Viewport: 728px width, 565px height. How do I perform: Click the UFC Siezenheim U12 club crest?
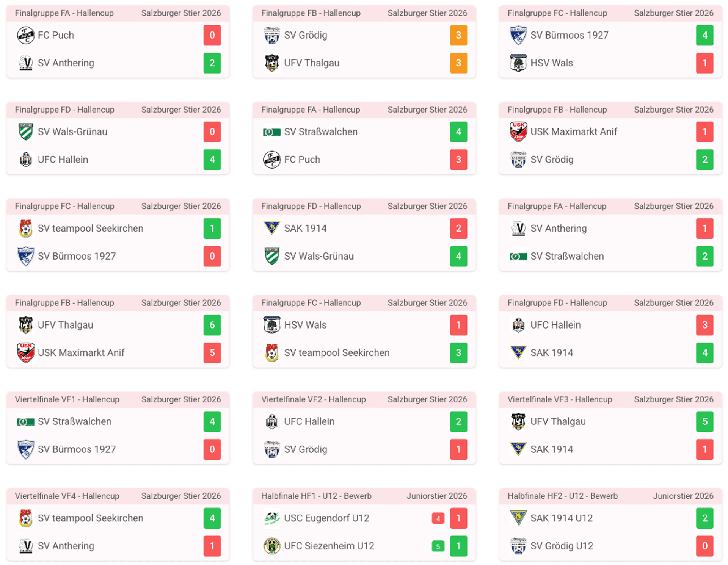[x=271, y=546]
